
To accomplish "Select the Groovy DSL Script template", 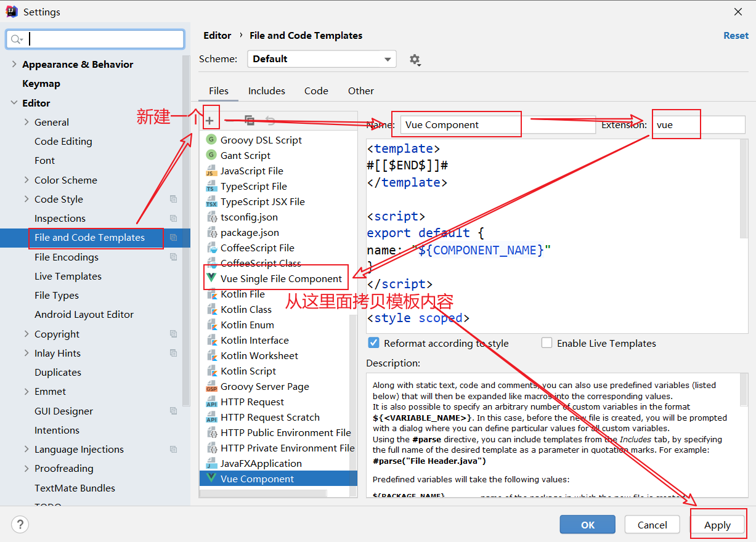I will click(261, 140).
